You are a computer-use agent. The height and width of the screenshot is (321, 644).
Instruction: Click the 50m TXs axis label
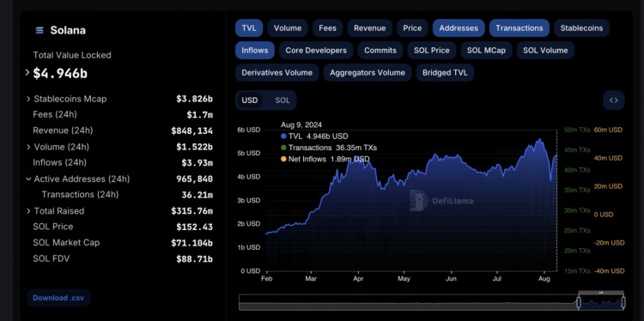tap(577, 130)
